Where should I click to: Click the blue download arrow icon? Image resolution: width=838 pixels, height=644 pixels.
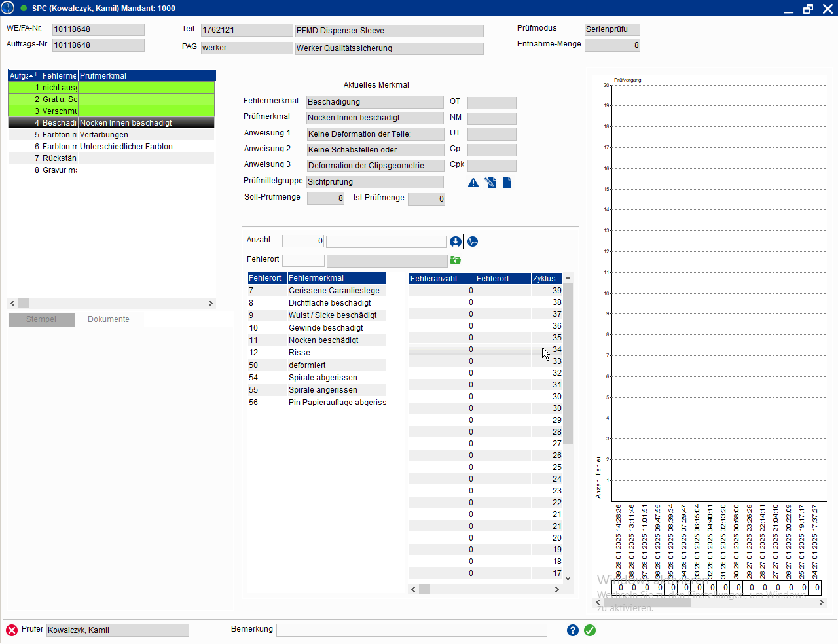click(456, 241)
